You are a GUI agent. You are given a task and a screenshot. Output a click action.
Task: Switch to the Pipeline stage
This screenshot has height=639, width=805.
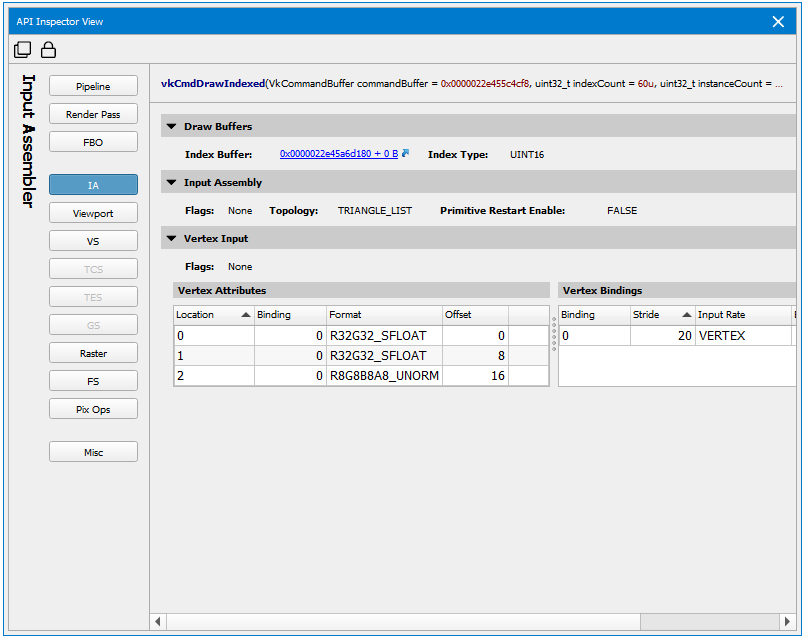(93, 87)
